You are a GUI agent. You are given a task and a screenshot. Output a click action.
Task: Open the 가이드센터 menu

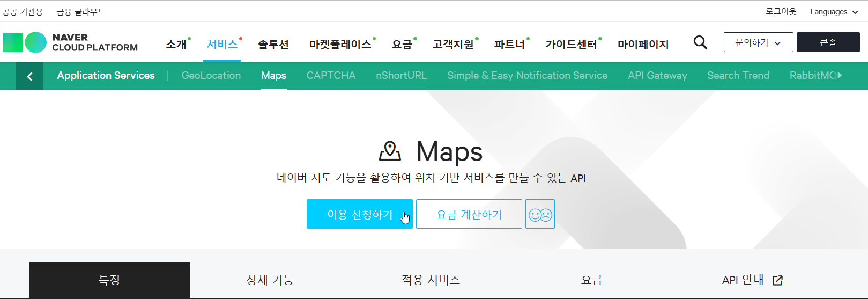[x=572, y=44]
